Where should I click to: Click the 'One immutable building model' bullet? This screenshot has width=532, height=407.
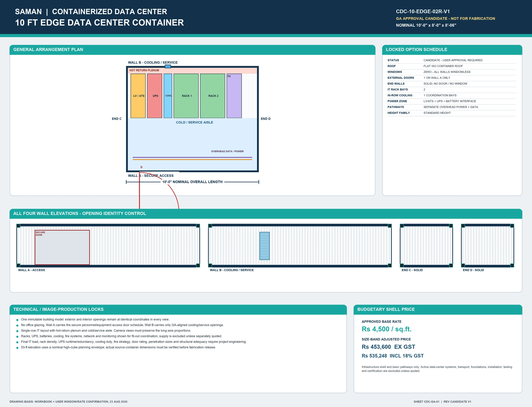[95, 319]
